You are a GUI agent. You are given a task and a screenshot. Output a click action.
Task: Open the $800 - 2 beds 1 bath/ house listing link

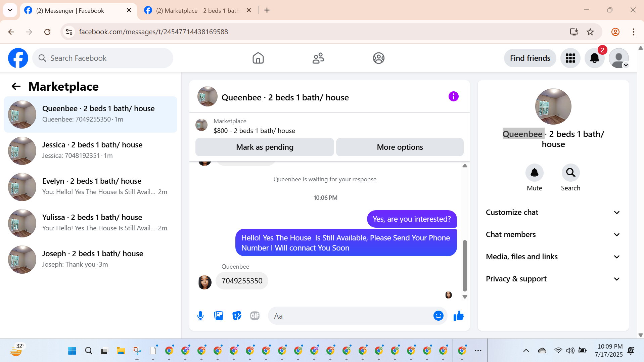click(x=254, y=131)
